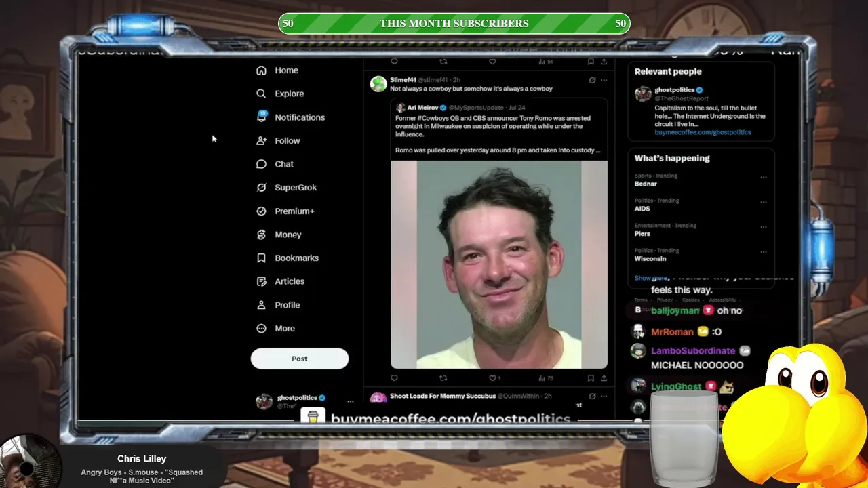Open Ari Meirov's quoted post name
Image resolution: width=868 pixels, height=488 pixels.
coord(422,108)
